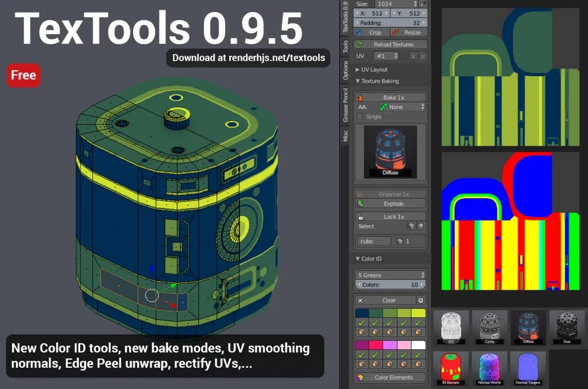The image size is (588, 389).
Task: Click the Free red badge
Action: pos(23,75)
